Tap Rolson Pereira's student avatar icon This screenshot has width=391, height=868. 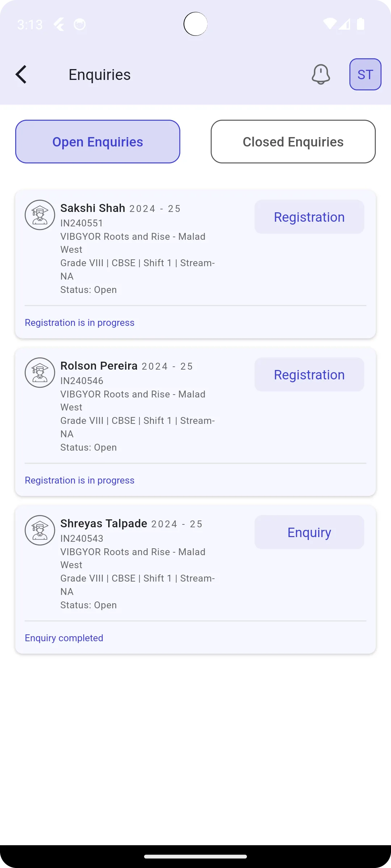coord(40,373)
